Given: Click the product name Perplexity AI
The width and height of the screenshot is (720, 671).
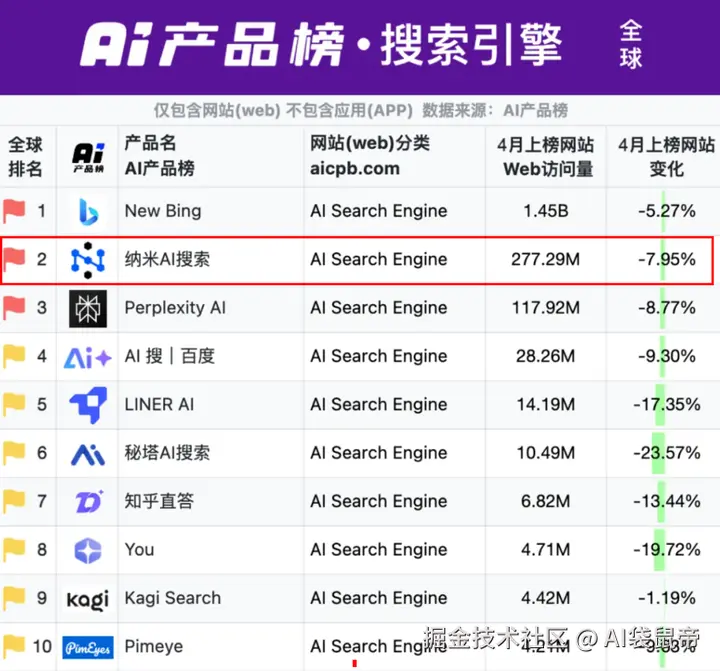Looking at the screenshot, I should [175, 308].
